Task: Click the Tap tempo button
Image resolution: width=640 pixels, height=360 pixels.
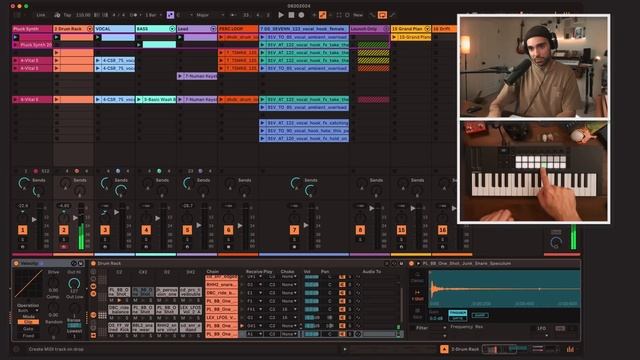Action: tap(67, 15)
